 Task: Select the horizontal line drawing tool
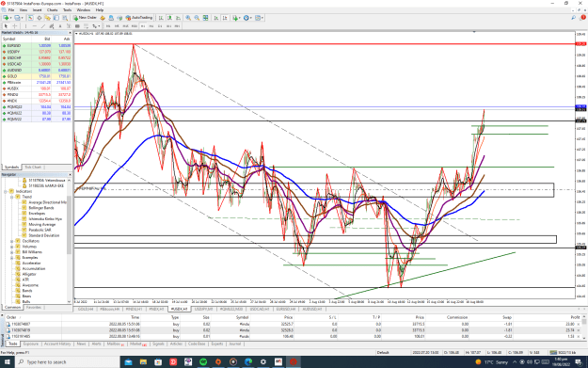coord(35,26)
